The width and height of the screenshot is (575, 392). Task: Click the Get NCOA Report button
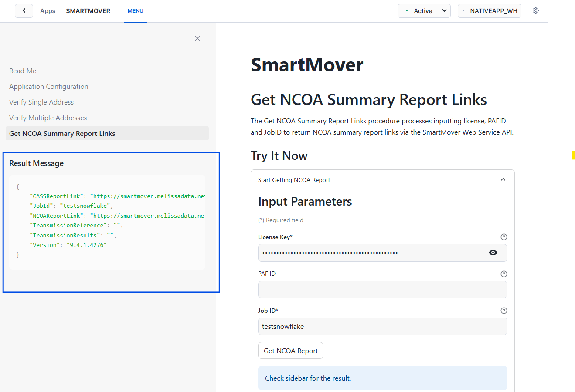291,351
